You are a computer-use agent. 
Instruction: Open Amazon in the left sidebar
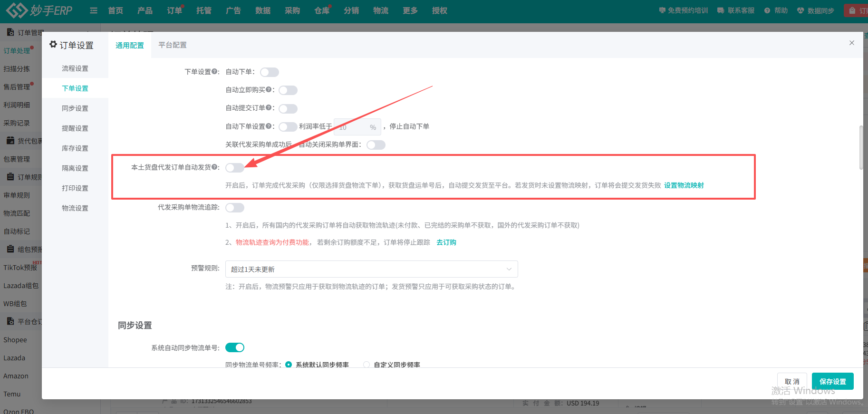pos(16,376)
